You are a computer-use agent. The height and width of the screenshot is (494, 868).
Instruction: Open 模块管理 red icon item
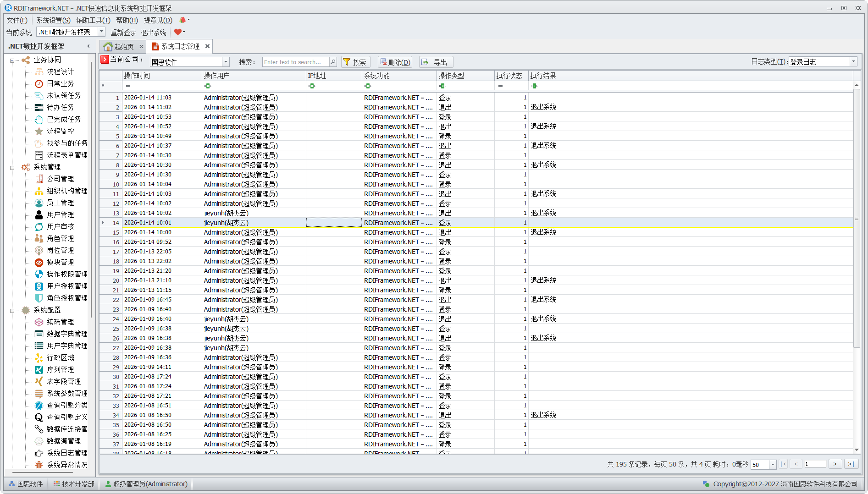pos(39,262)
